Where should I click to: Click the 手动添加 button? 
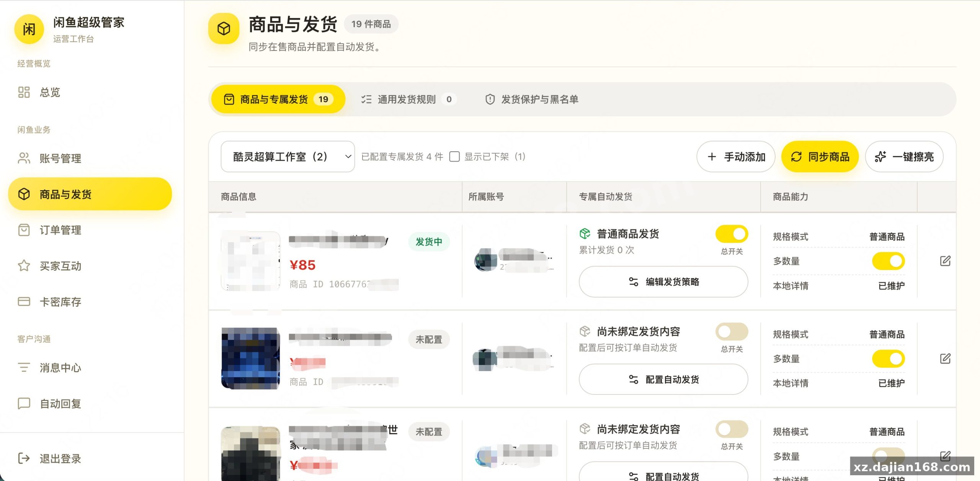pos(736,157)
